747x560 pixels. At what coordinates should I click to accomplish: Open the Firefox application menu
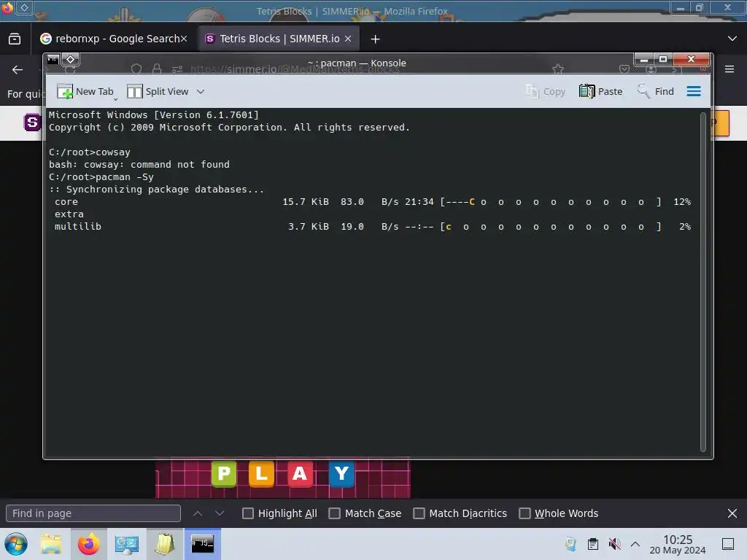pos(729,69)
